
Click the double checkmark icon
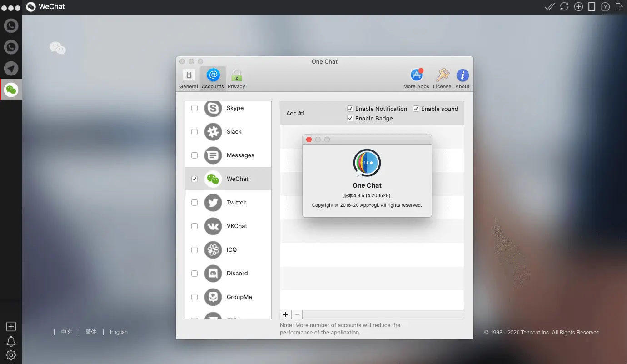[x=549, y=6]
